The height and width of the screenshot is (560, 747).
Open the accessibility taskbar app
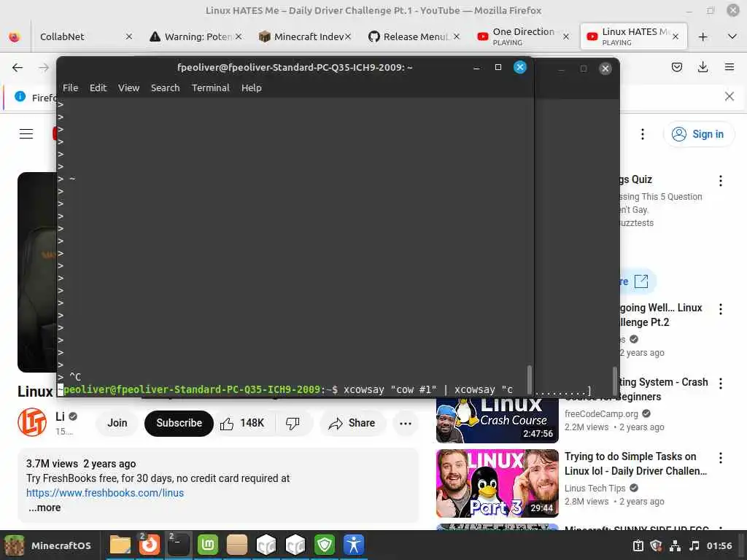point(354,545)
